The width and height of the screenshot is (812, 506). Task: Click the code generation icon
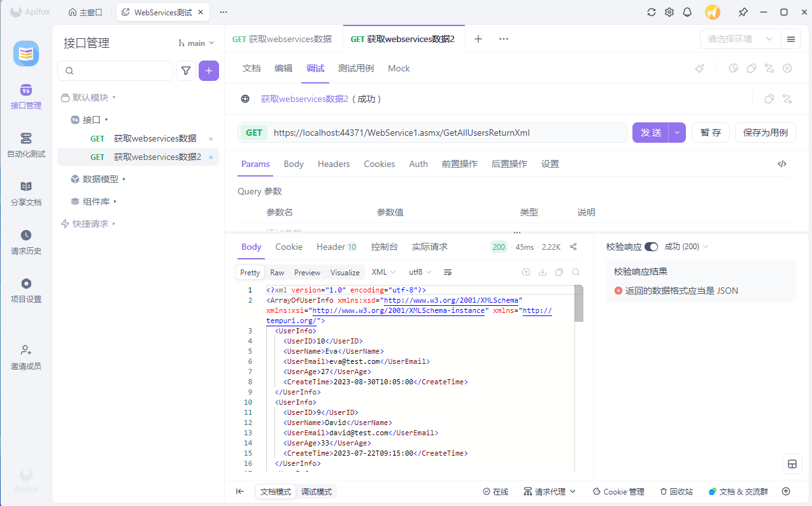[x=782, y=164]
